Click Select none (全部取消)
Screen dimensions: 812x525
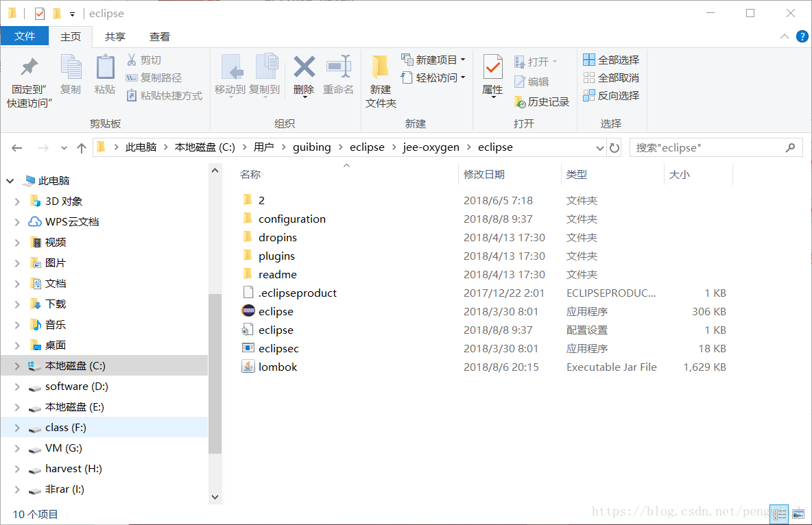tap(611, 77)
